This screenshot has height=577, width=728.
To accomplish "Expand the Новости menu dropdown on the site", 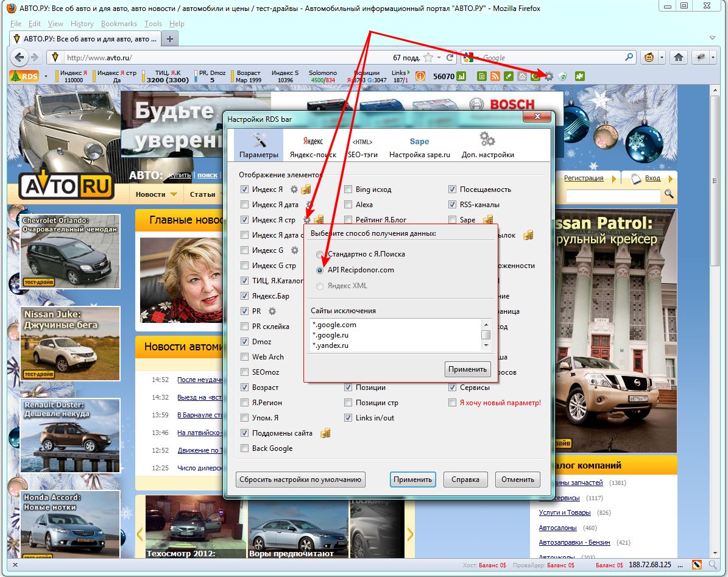I will 174,194.
